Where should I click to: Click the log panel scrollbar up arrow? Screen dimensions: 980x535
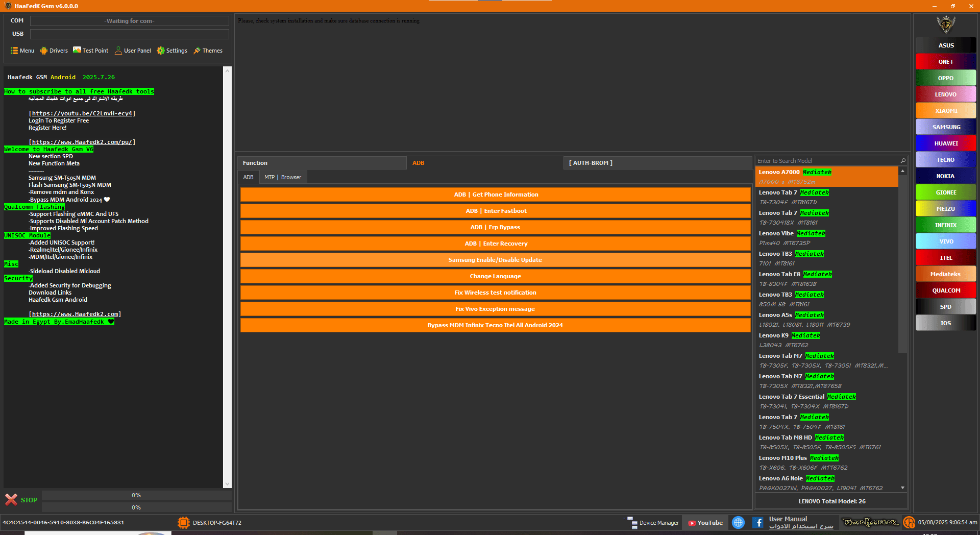(x=228, y=70)
